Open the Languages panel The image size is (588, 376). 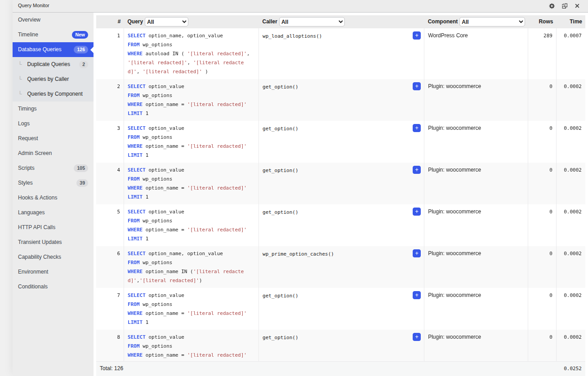(x=53, y=212)
